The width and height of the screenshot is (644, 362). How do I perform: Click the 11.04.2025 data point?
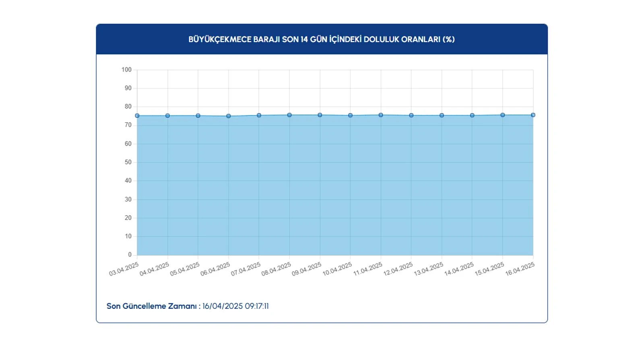pos(381,115)
